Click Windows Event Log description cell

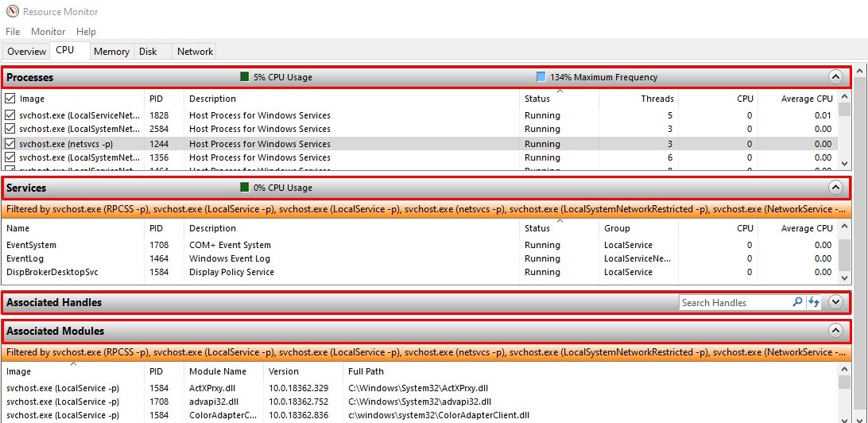click(x=230, y=258)
